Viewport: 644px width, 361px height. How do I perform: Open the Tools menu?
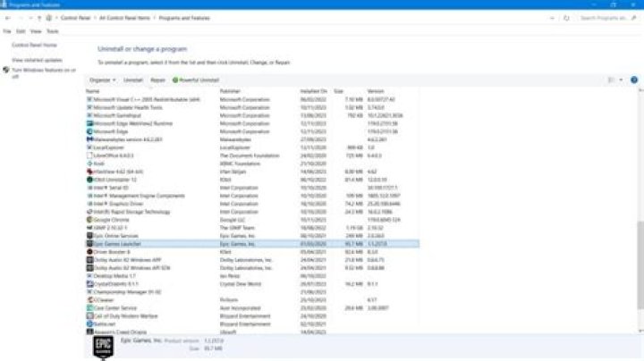tap(52, 31)
